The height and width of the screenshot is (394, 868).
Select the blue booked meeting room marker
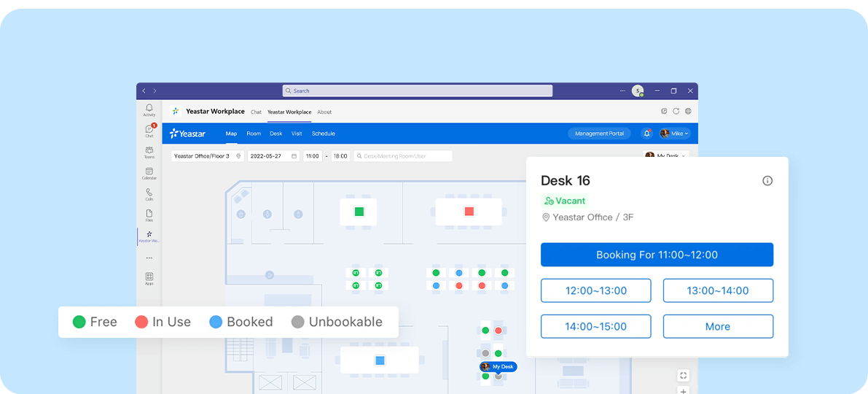click(x=380, y=360)
